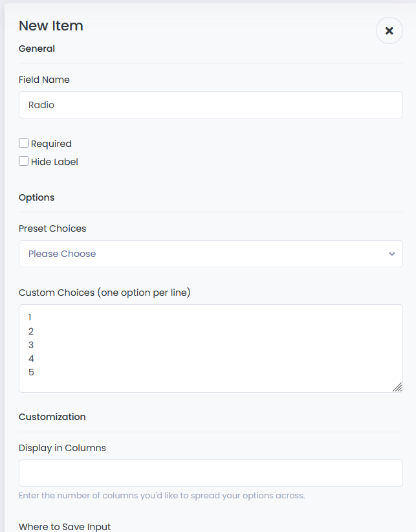Viewport: 416px width, 532px height.
Task: Click the Field Name label
Action: 44,80
